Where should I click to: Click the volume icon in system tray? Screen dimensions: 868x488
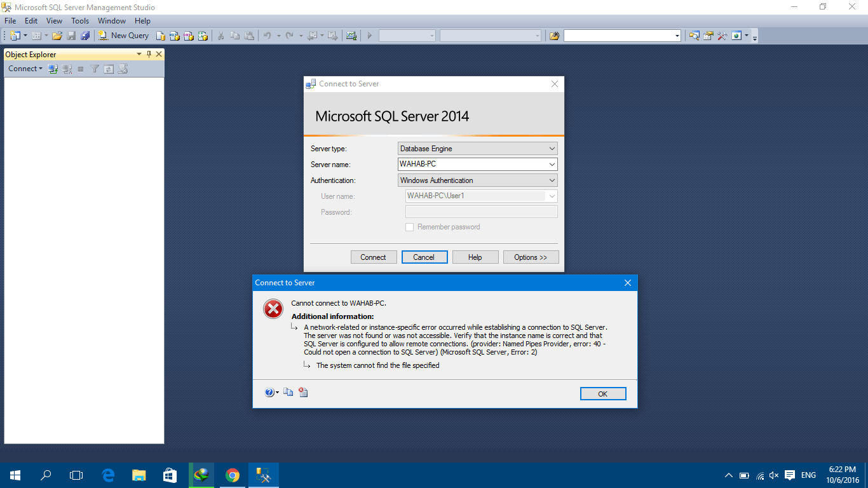point(774,475)
